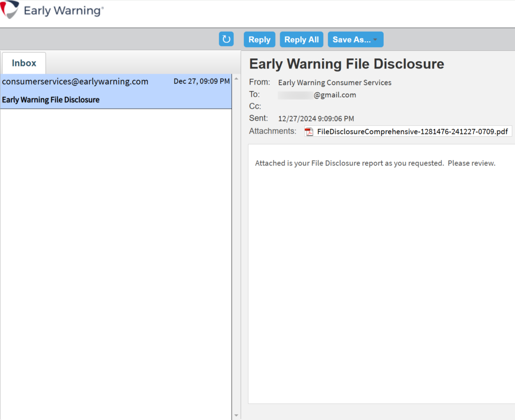
Task: Switch to the Inbox tab
Action: click(x=24, y=63)
